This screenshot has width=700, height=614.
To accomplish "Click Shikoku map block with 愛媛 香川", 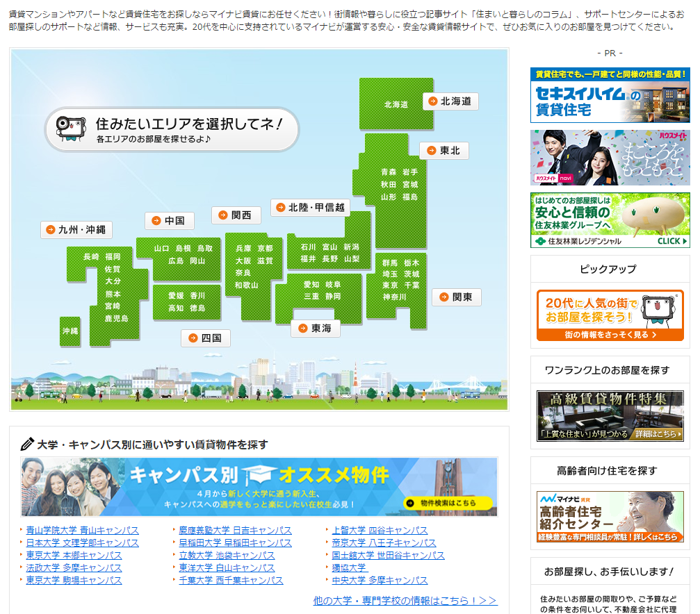I will click(186, 302).
